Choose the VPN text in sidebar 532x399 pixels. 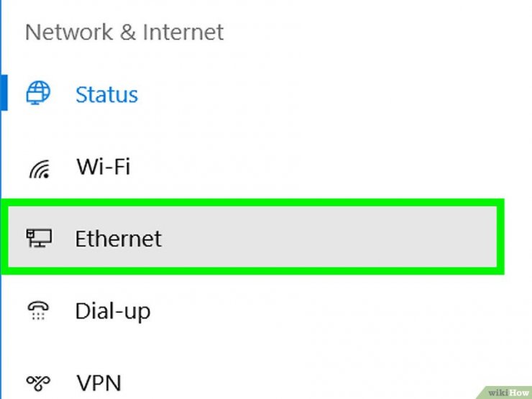click(x=98, y=382)
